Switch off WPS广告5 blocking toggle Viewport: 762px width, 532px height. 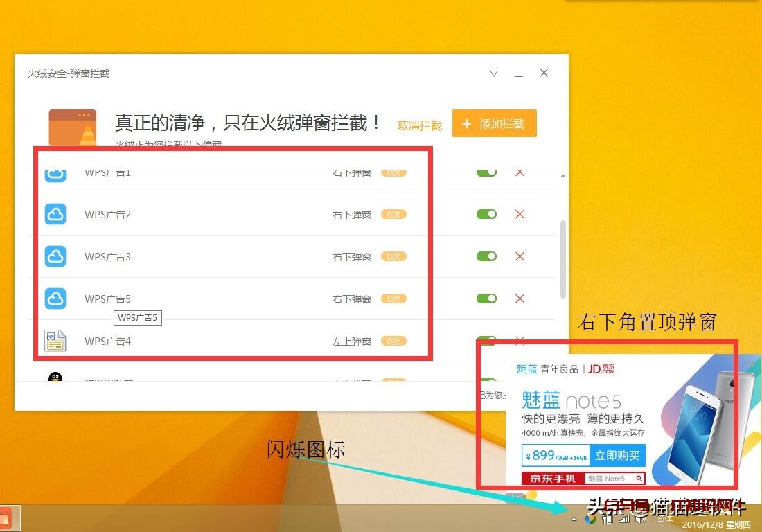pos(486,299)
